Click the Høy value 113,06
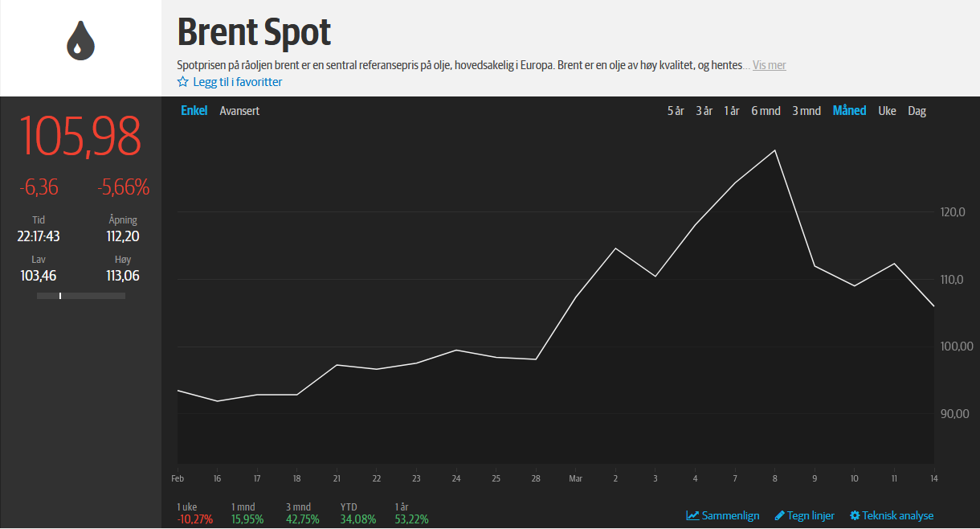980x529 pixels. (123, 277)
